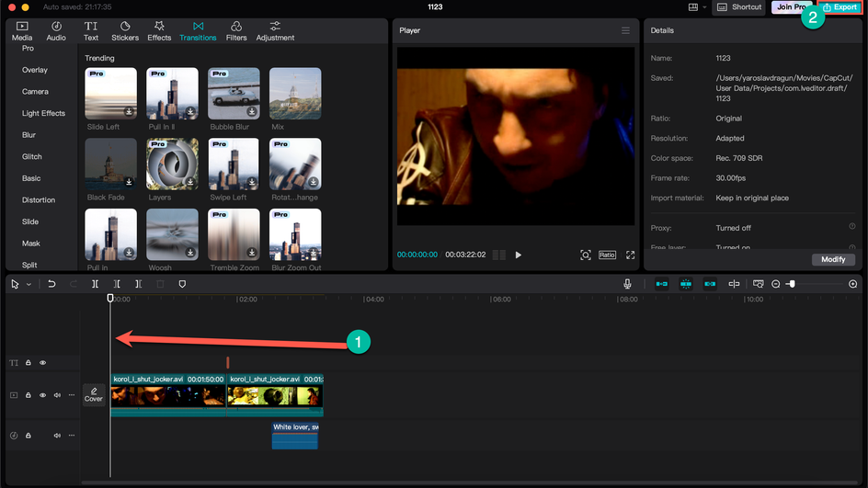Select the pointer selection tool

click(x=15, y=284)
